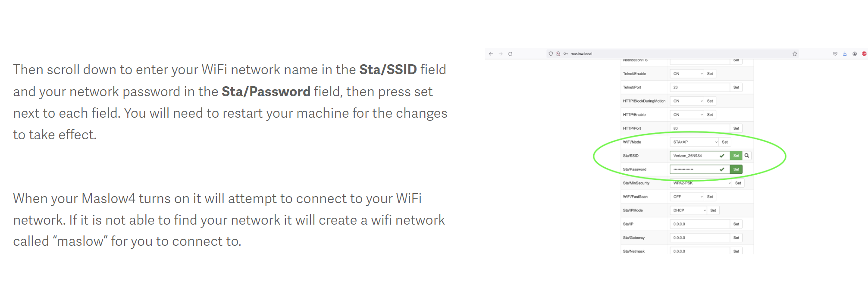Expand the Sta/IPMode DHCP dropdown
This screenshot has height=285, width=868.
[689, 210]
